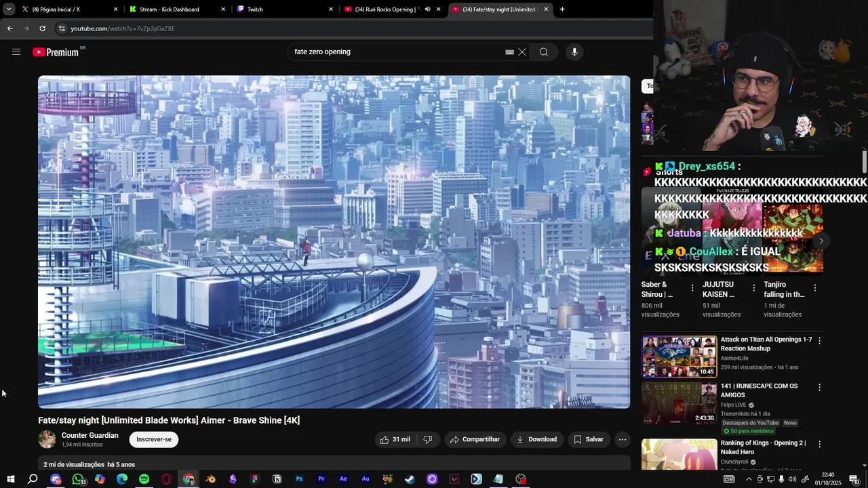868x488 pixels.
Task: Open options for RUNESCAPE COM OS AMIGOS
Action: [x=819, y=388]
